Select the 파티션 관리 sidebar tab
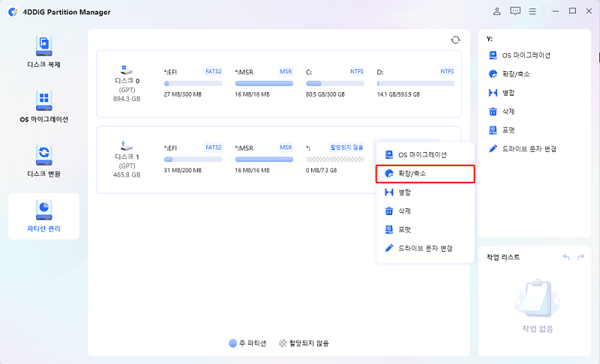The width and height of the screenshot is (600, 364). (x=44, y=216)
